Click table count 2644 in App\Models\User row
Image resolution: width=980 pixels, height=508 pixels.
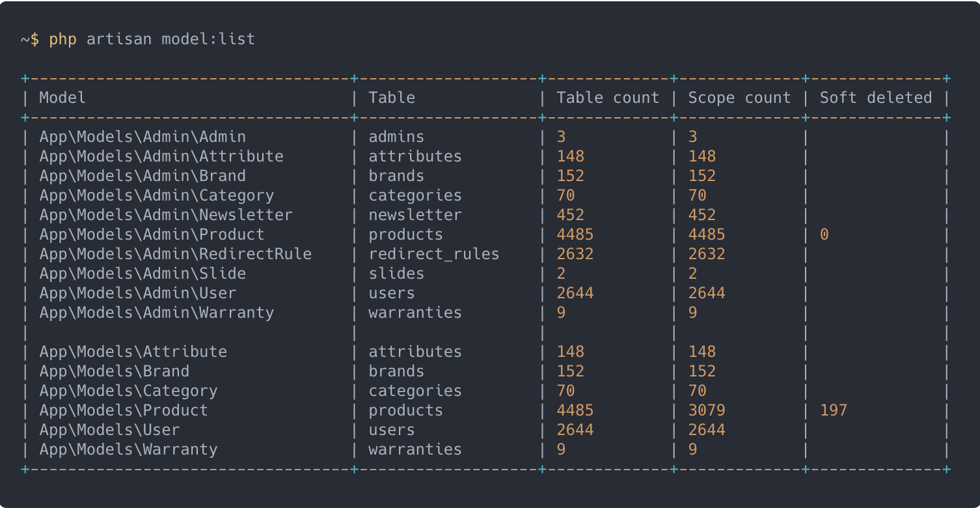575,430
